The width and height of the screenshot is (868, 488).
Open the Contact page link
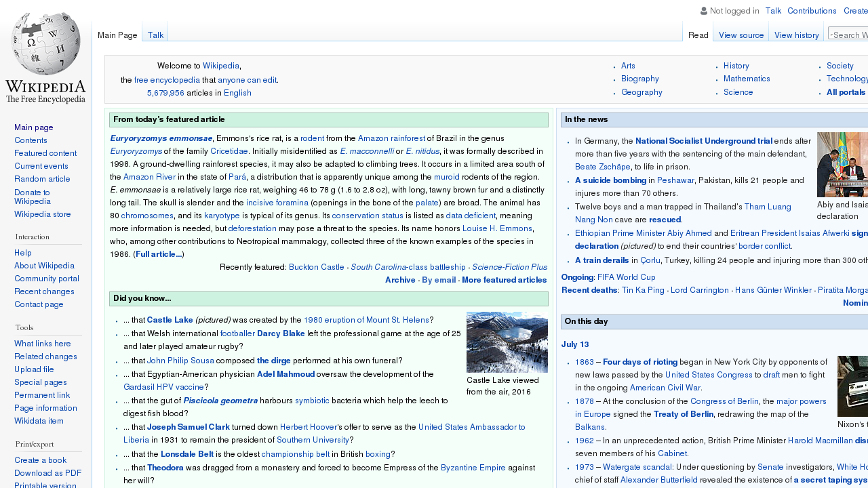coord(39,304)
